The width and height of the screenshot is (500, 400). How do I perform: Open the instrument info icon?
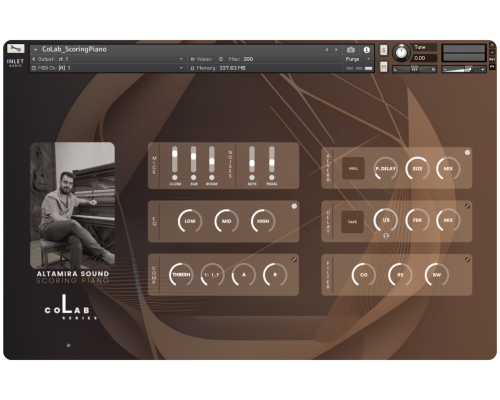point(367,50)
